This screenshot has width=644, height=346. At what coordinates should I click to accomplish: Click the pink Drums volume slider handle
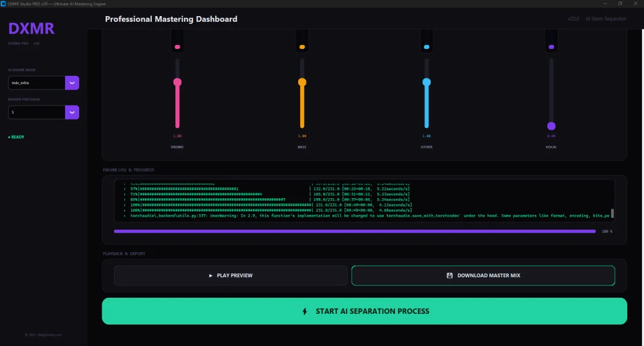[x=178, y=82]
